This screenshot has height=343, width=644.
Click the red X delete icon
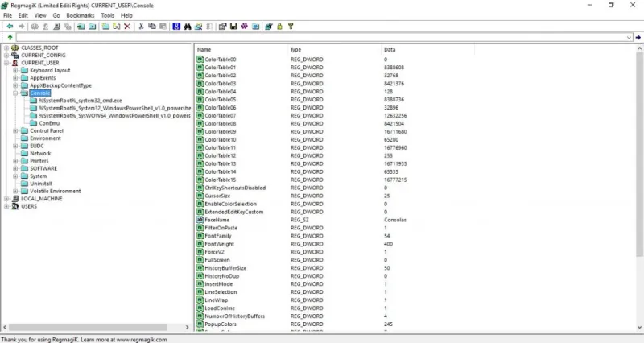(127, 26)
